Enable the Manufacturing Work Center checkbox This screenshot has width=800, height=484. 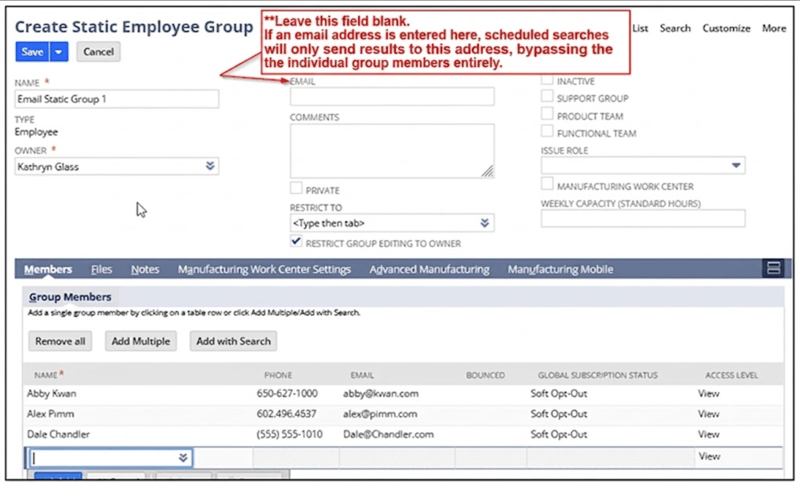(547, 184)
